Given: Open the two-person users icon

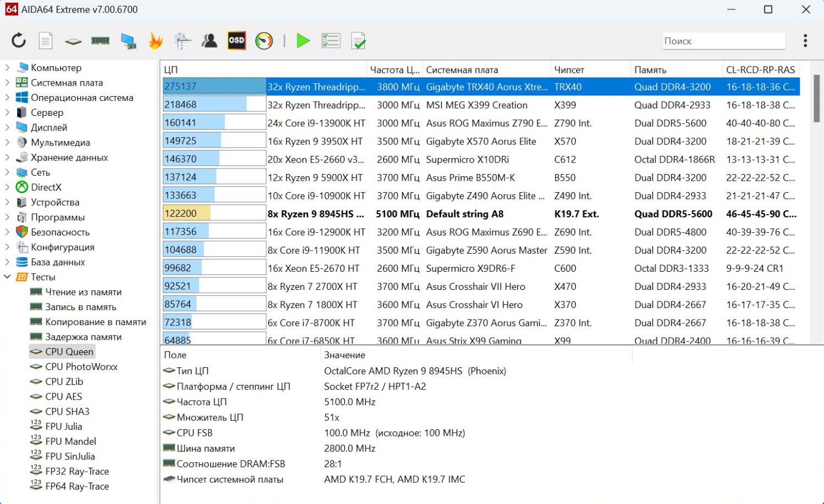Looking at the screenshot, I should [209, 41].
